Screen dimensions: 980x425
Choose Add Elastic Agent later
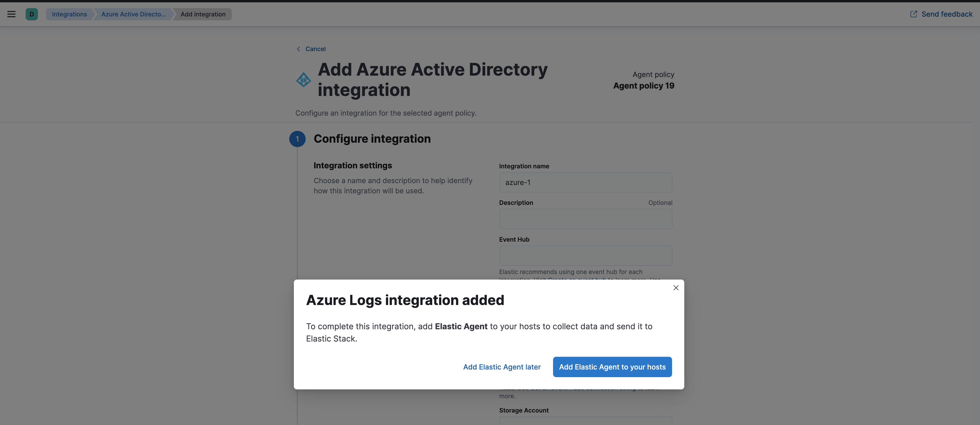coord(502,367)
